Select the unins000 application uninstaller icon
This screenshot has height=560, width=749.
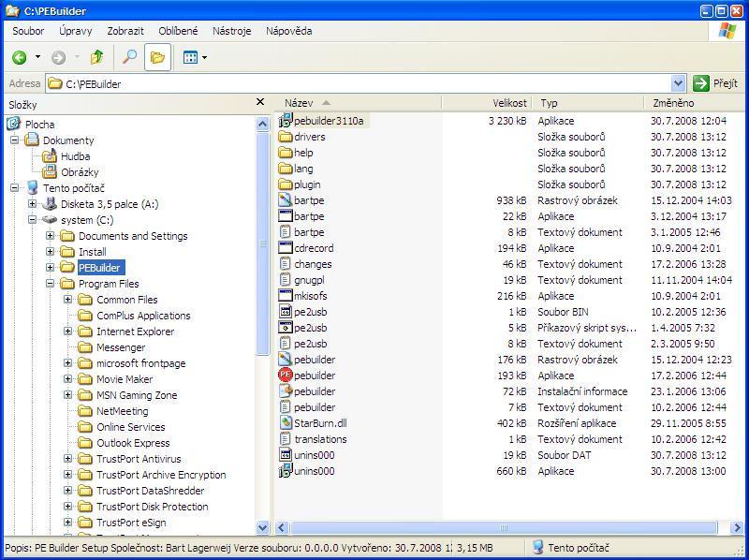[x=286, y=471]
